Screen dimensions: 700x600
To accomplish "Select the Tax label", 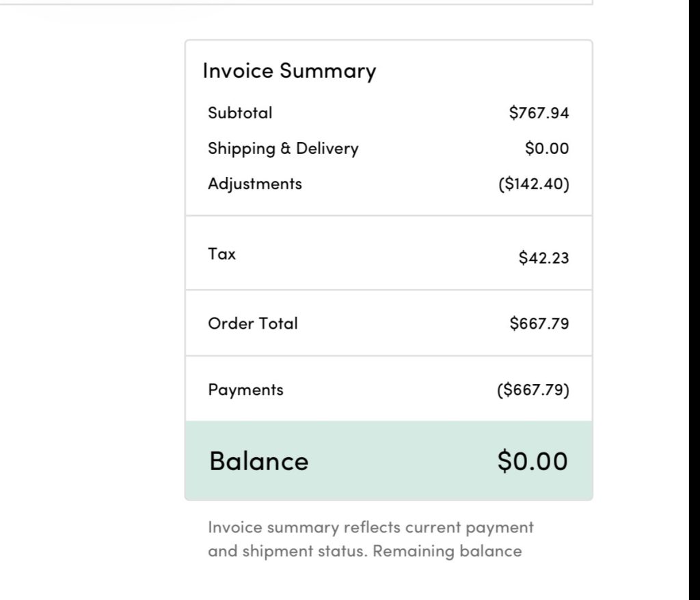I will (222, 254).
